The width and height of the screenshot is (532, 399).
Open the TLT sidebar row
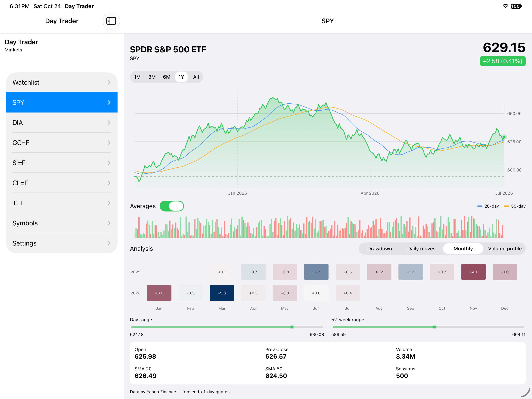tap(62, 203)
